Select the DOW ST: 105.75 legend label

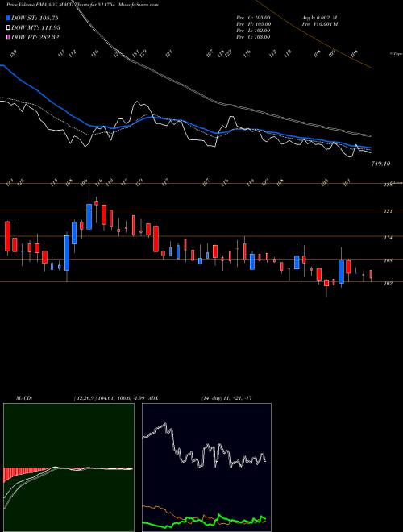pos(35,18)
